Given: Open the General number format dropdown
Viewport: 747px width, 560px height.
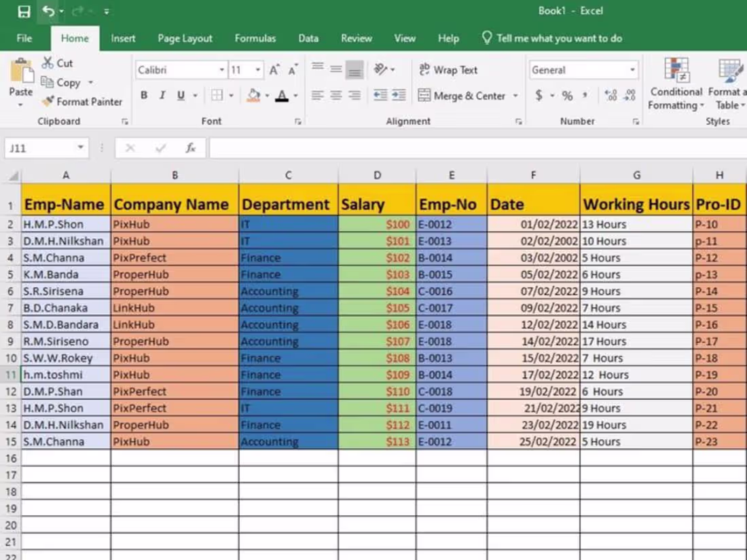Looking at the screenshot, I should (x=634, y=70).
